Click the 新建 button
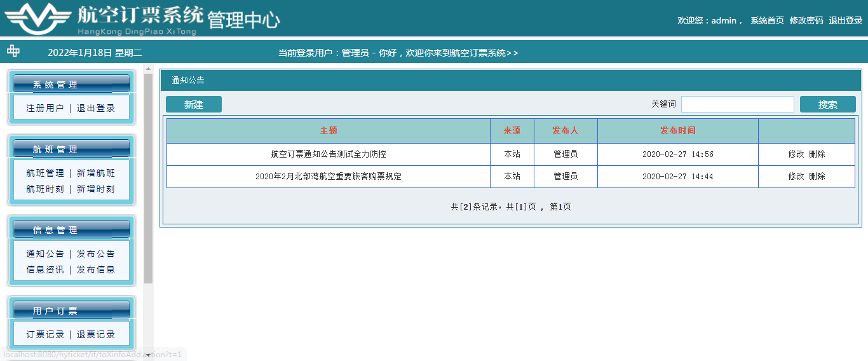868x361 pixels. coord(193,105)
